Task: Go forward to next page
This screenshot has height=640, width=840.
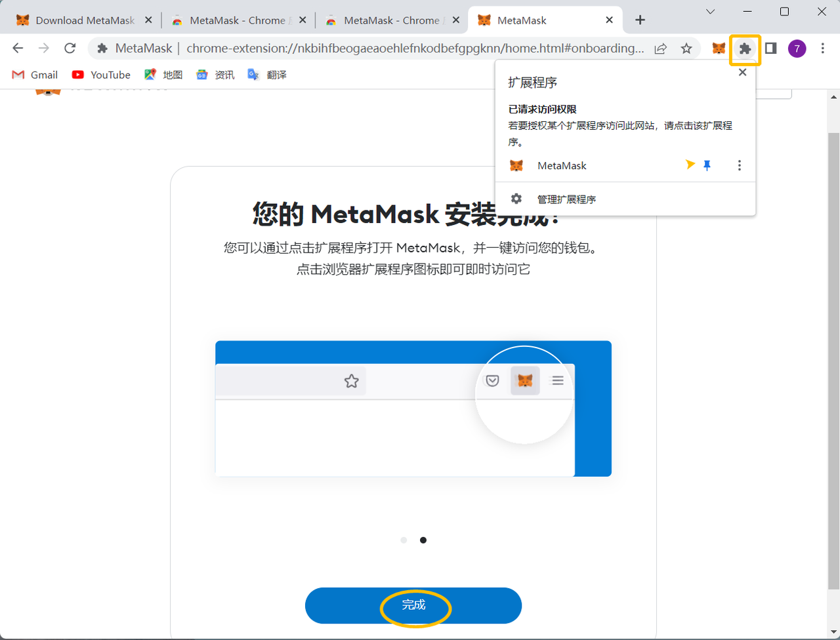Action: point(44,48)
